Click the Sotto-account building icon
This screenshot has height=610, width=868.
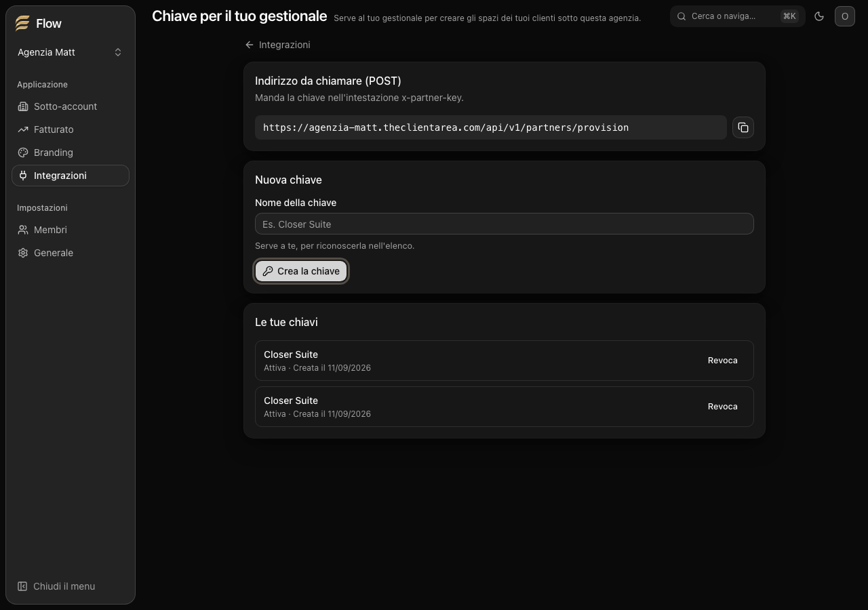click(x=23, y=106)
